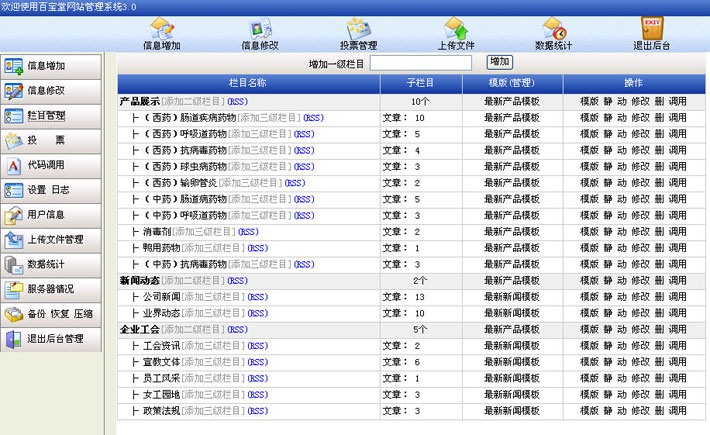710x435 pixels.
Task: Click the 子栏目 column header
Action: tap(420, 83)
